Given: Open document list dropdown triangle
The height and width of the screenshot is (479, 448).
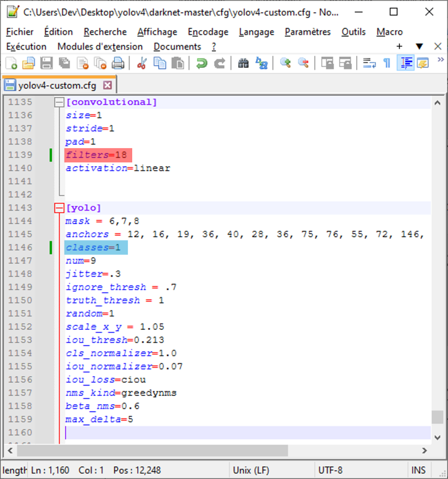Looking at the screenshot, I should click(x=419, y=46).
